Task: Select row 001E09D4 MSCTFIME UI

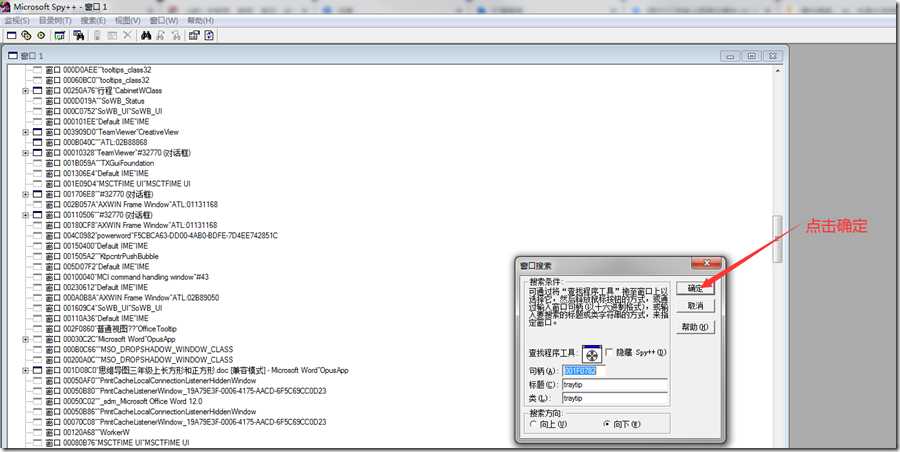Action: click(118, 184)
